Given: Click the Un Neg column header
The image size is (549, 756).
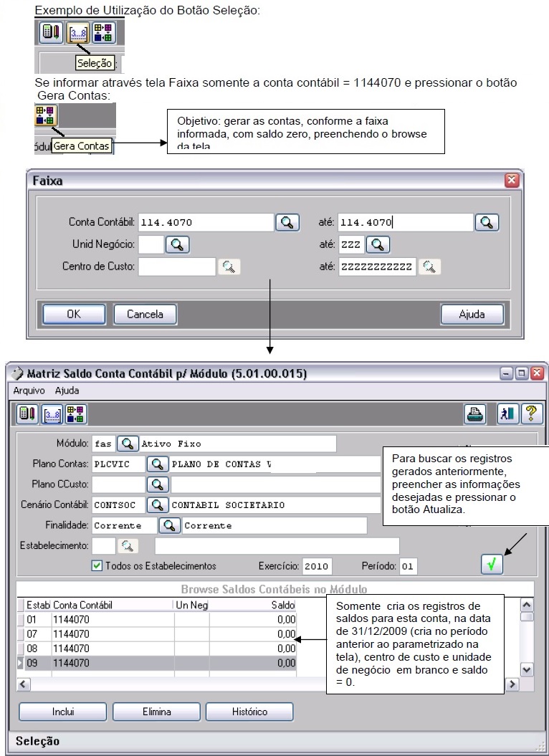Looking at the screenshot, I should tap(191, 605).
